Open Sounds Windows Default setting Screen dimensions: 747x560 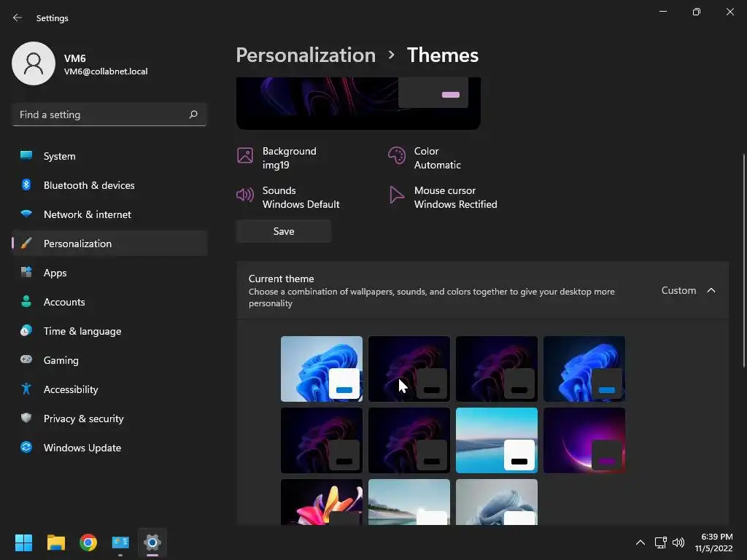288,197
